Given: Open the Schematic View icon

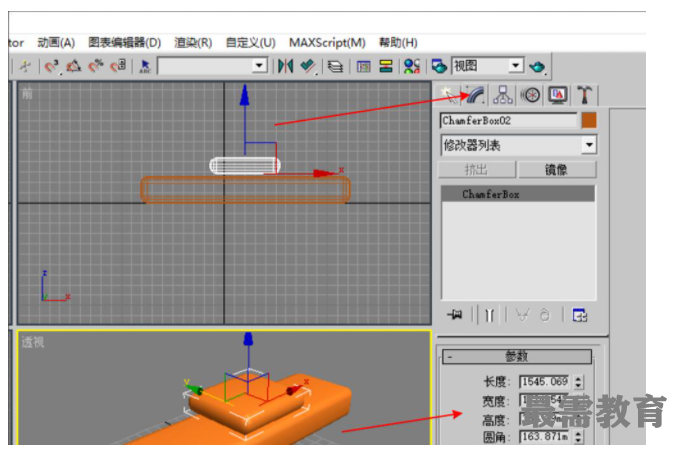Looking at the screenshot, I should tap(386, 67).
